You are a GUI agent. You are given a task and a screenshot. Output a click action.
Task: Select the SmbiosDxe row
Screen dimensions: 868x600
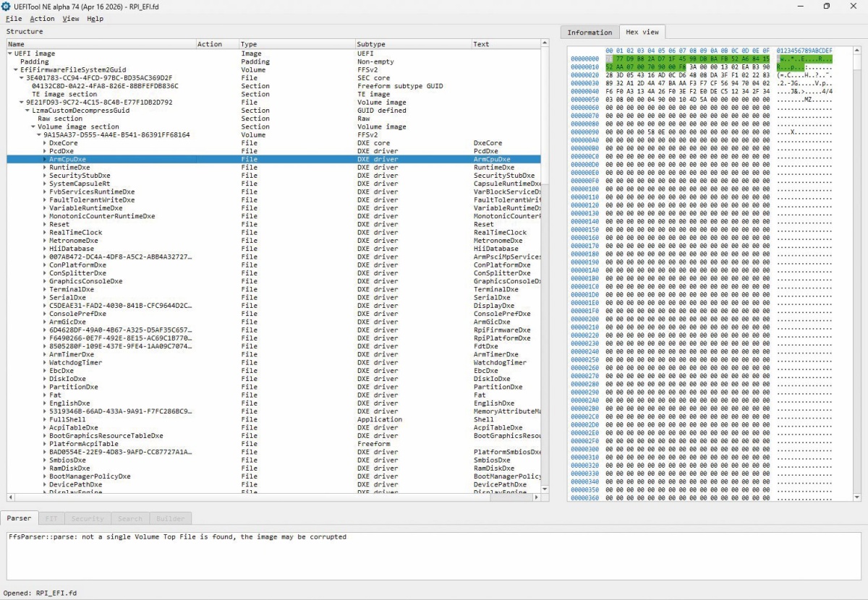pos(273,460)
